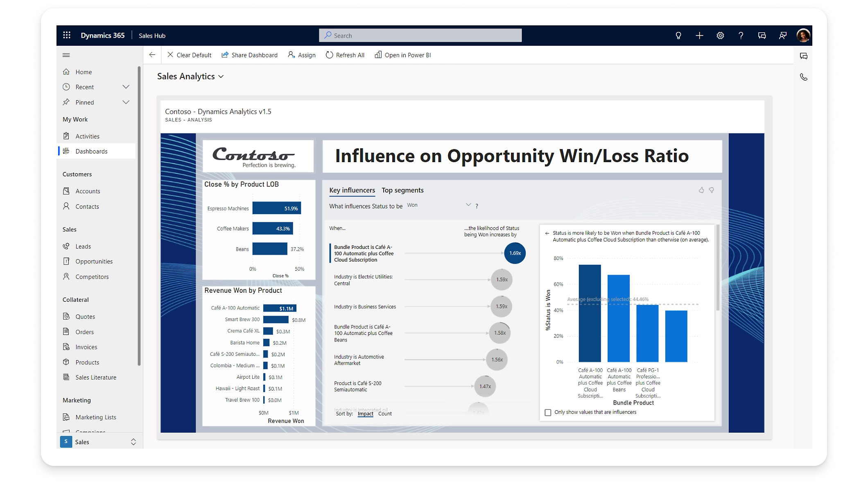Click the plus quick create icon
Image resolution: width=868 pixels, height=488 pixels.
[x=699, y=36]
